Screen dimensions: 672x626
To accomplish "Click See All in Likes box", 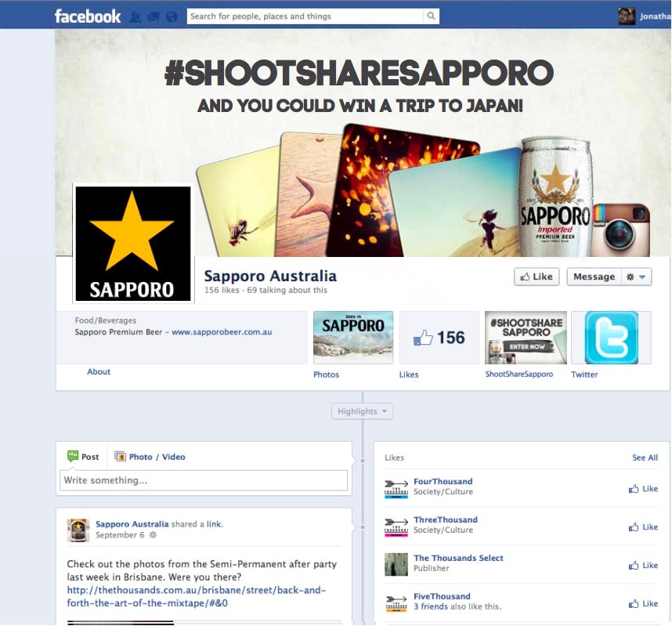I will [645, 458].
